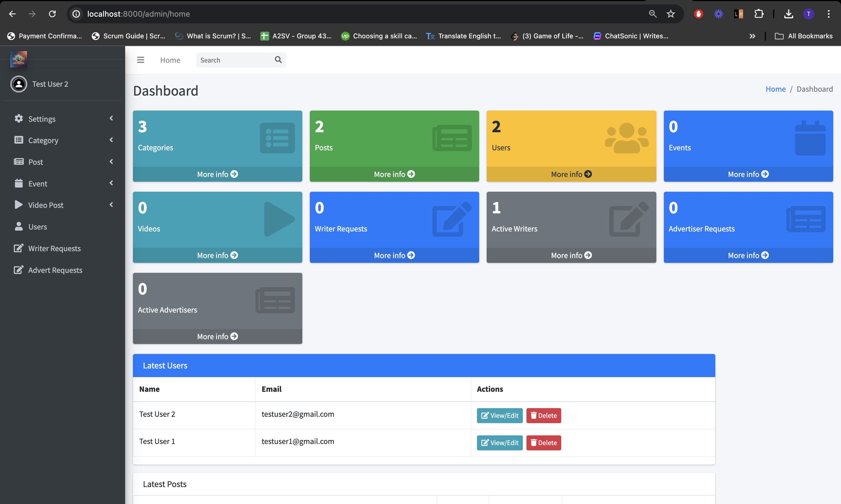
Task: Reload the page with browser refresh icon
Action: click(52, 14)
